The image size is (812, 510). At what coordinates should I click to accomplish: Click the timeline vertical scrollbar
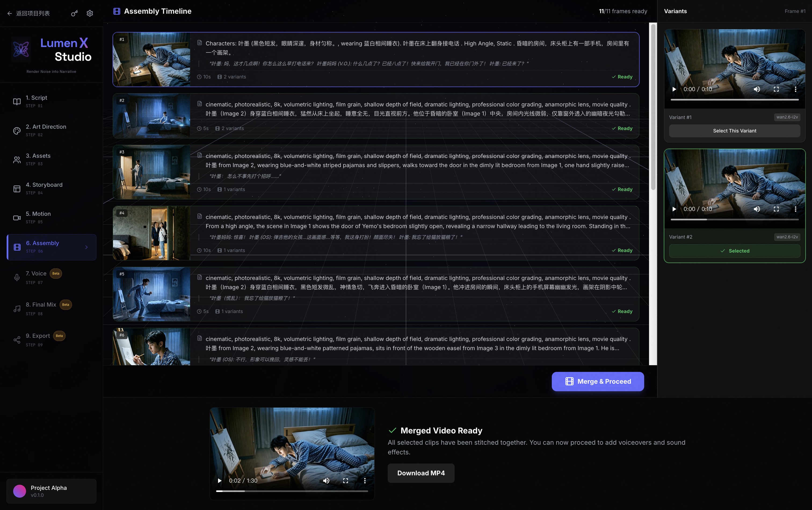coord(653,107)
